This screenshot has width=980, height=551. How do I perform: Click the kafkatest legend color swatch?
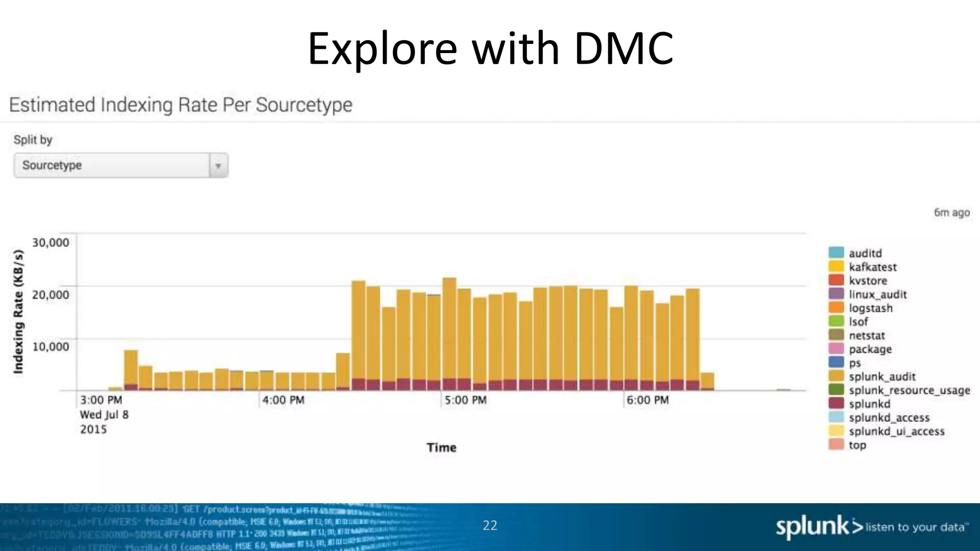[836, 266]
